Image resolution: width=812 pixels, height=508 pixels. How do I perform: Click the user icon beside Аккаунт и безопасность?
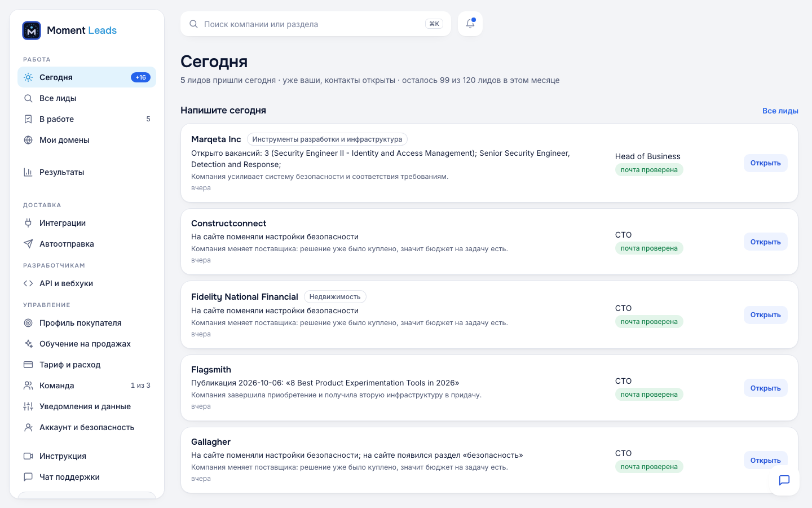tap(28, 427)
